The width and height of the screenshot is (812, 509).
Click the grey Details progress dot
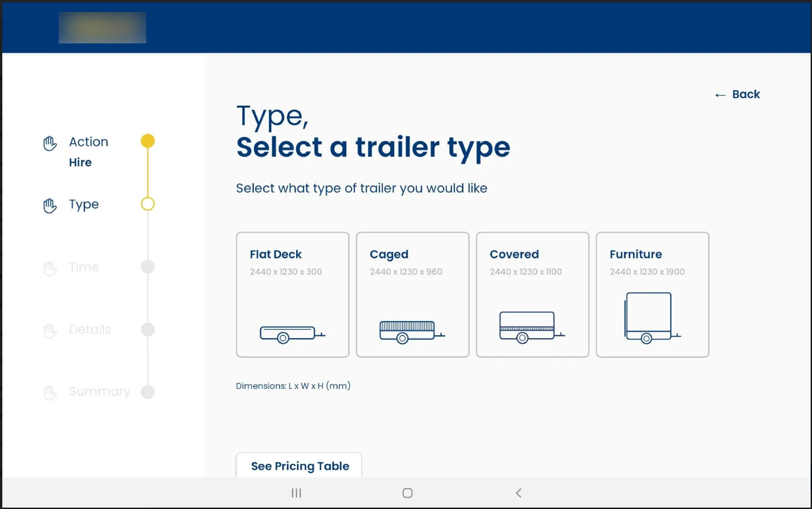tap(148, 329)
